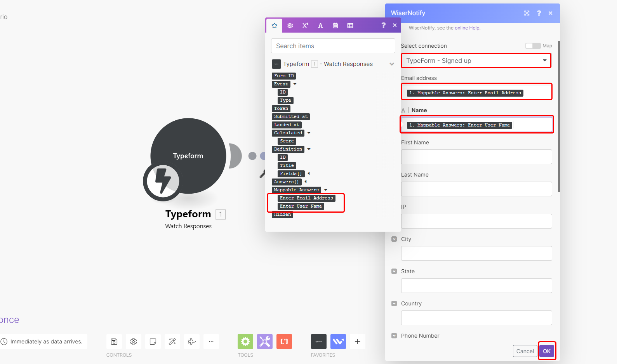Close the WiserNotify dialog

click(x=551, y=13)
